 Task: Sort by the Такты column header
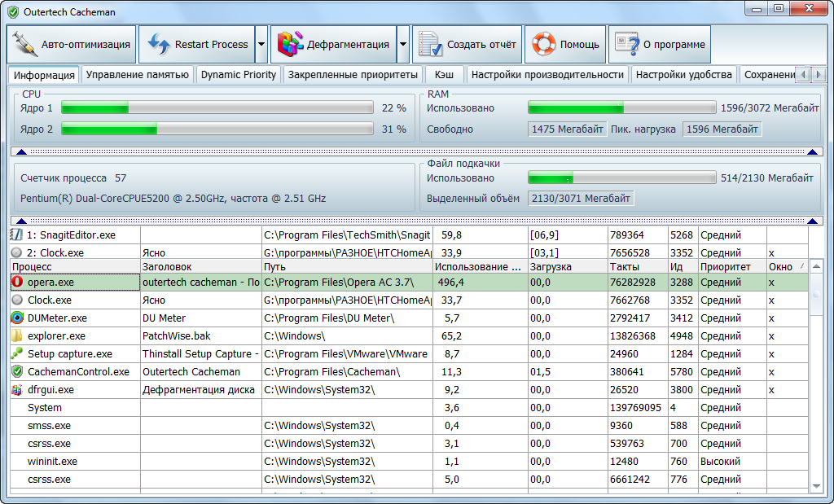click(638, 267)
